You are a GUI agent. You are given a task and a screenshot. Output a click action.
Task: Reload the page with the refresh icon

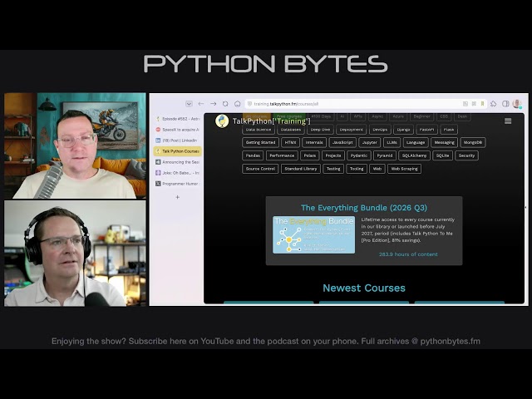tap(225, 104)
